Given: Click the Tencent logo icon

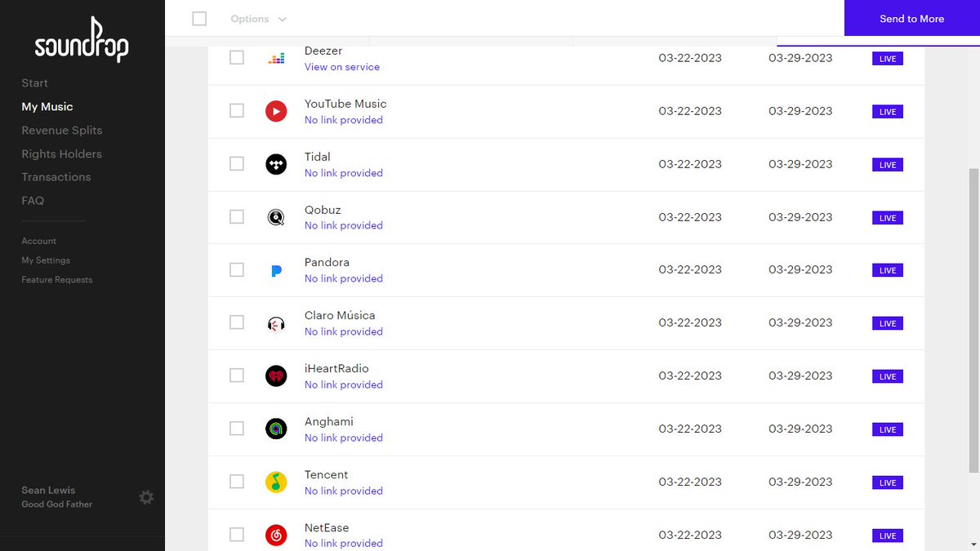Looking at the screenshot, I should tap(276, 482).
